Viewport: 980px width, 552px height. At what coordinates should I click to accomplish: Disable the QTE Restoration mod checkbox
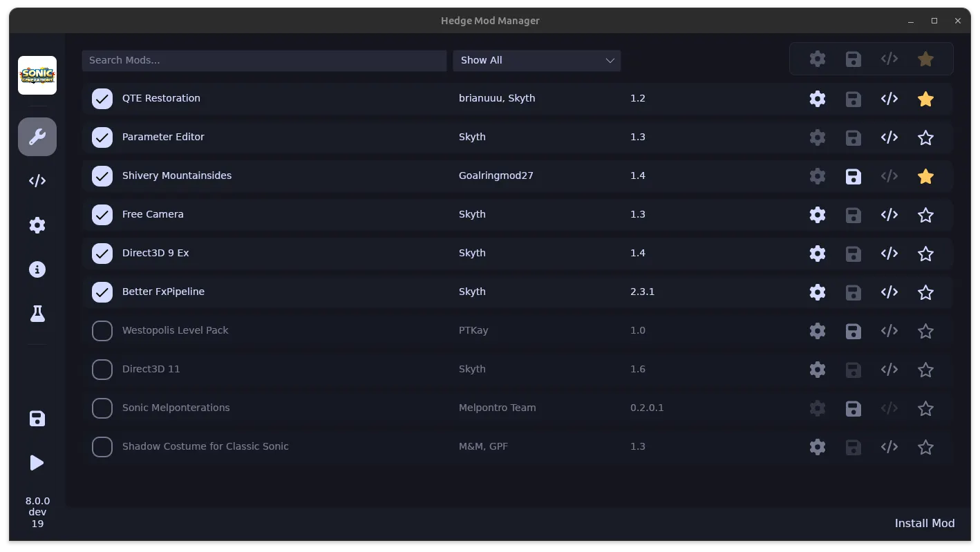point(102,99)
